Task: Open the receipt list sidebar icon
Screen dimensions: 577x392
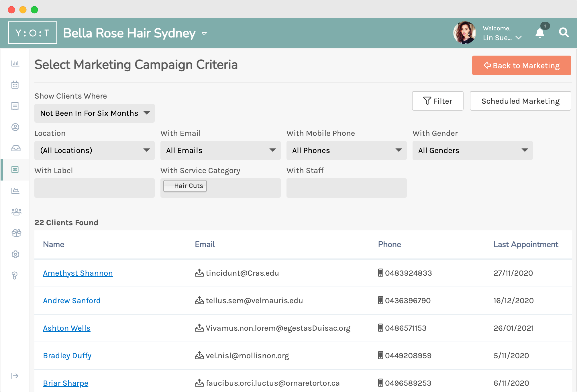Action: (15, 106)
